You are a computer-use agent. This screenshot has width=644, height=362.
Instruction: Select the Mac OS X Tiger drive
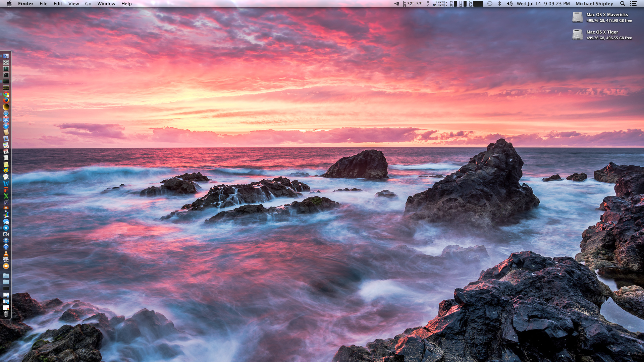tap(577, 35)
